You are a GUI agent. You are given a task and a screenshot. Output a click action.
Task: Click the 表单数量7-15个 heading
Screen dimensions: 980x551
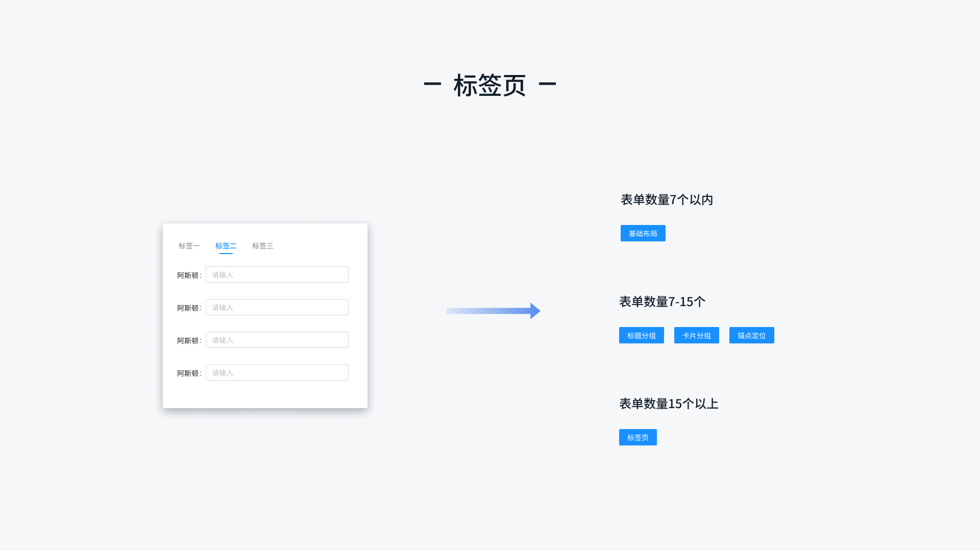tap(662, 302)
